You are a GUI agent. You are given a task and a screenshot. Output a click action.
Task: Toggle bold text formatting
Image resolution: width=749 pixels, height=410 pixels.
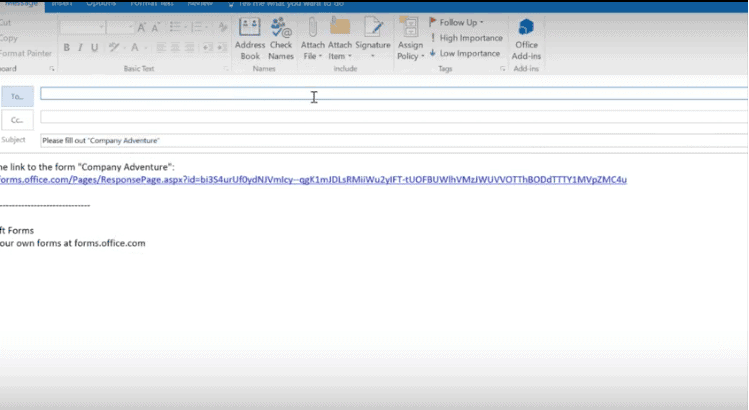point(67,47)
